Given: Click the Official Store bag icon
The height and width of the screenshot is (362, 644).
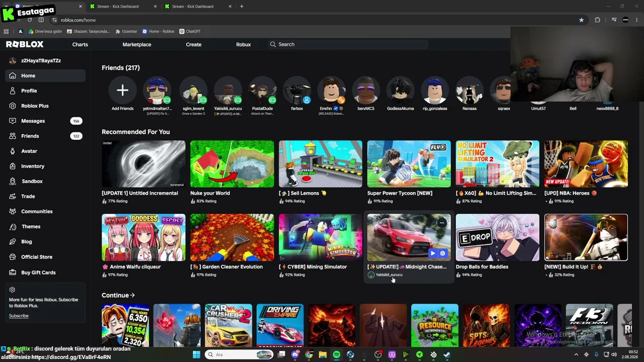Looking at the screenshot, I should [x=13, y=256].
